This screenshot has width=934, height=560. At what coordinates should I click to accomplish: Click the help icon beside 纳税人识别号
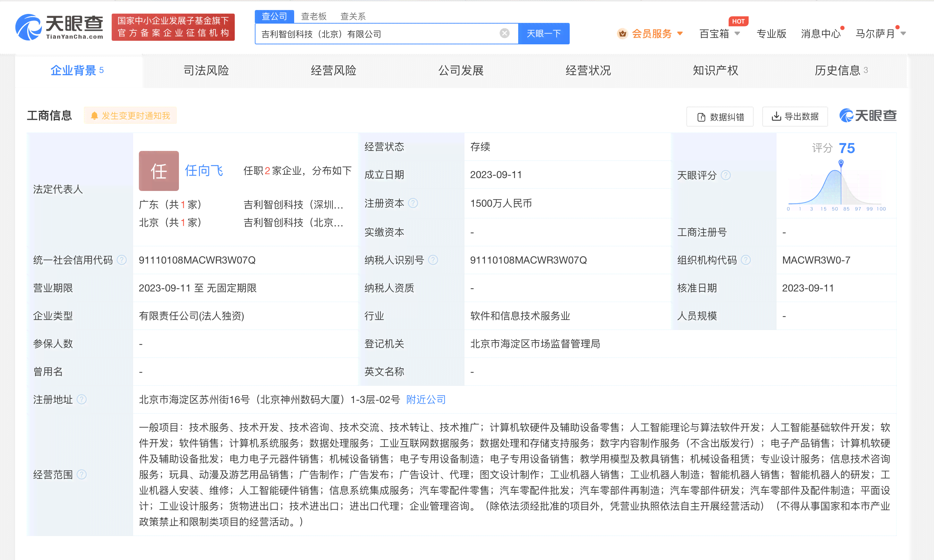(x=433, y=260)
